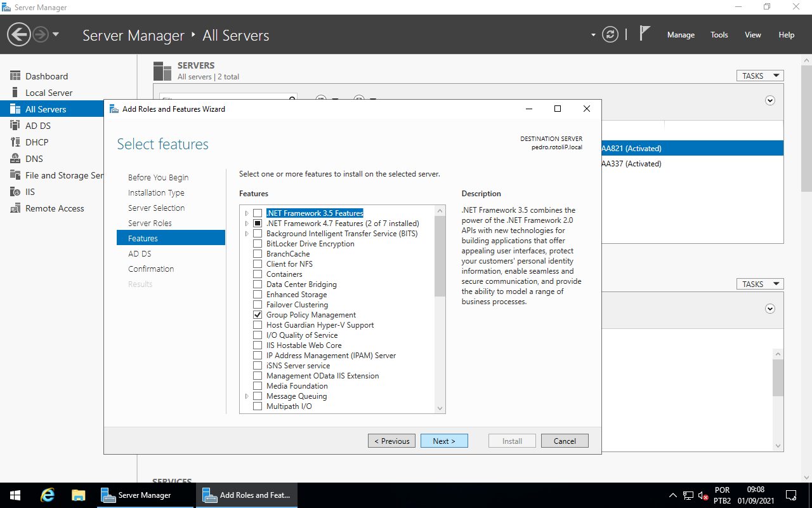
Task: Enable BitLocker Drive Encryption feature
Action: click(257, 243)
